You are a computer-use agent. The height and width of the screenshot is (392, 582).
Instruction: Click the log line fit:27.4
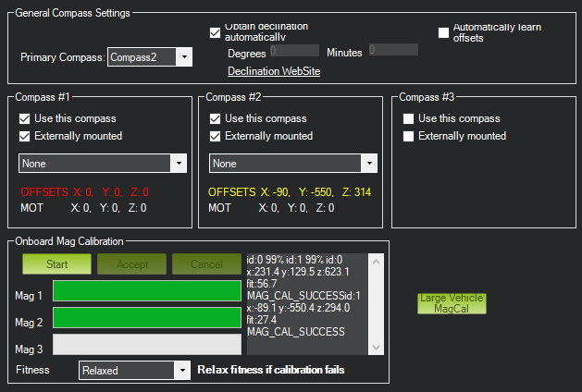click(262, 320)
